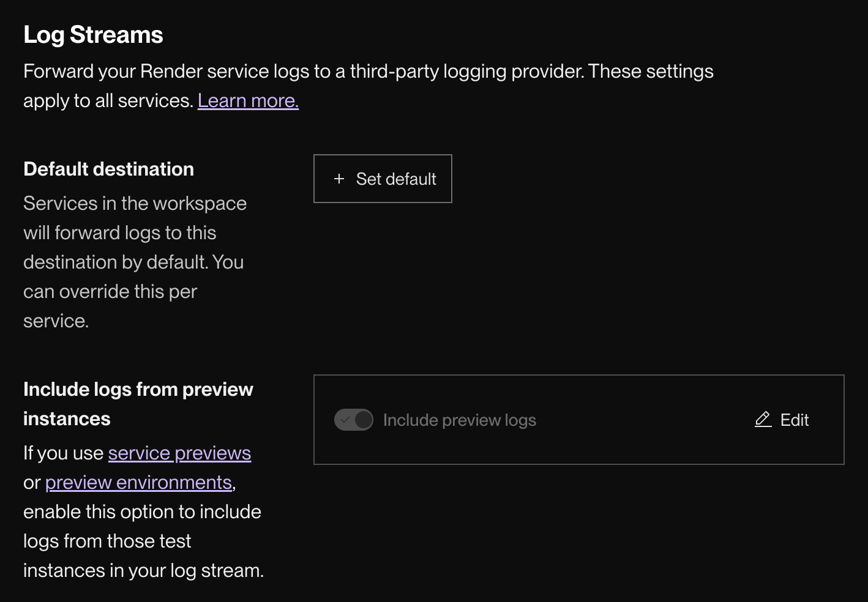Click the edit pencil glyph on the settings row
This screenshot has width=868, height=602.
(762, 420)
